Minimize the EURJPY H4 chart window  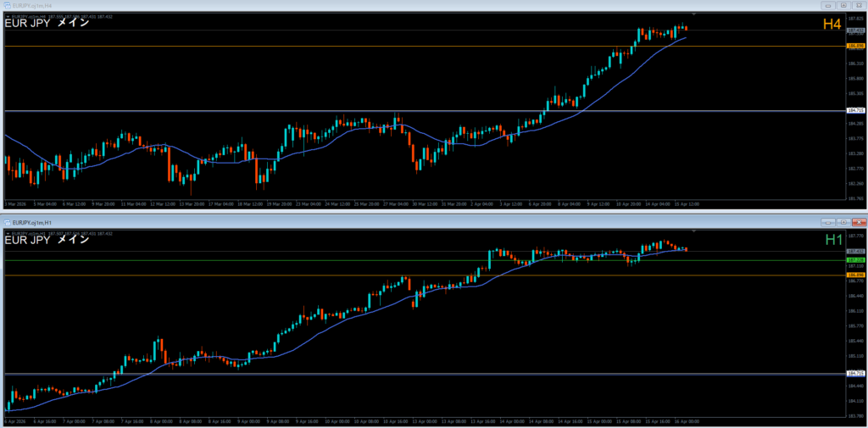[x=827, y=5]
